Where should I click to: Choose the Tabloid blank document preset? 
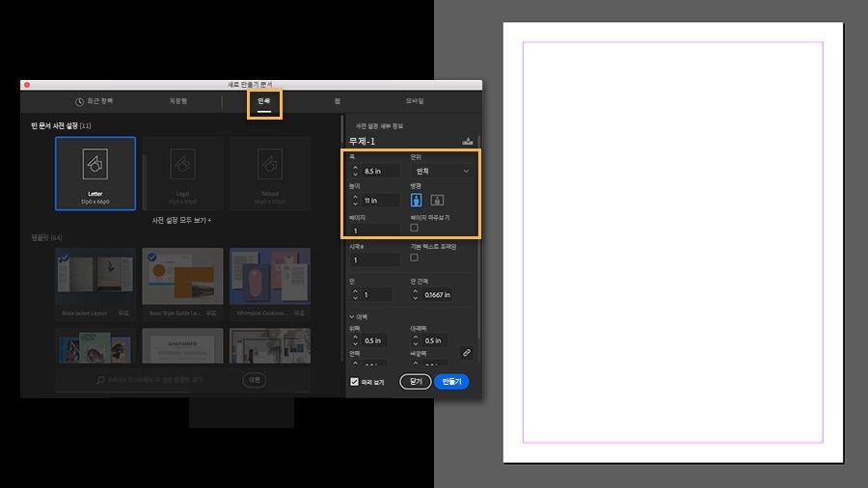click(x=270, y=174)
